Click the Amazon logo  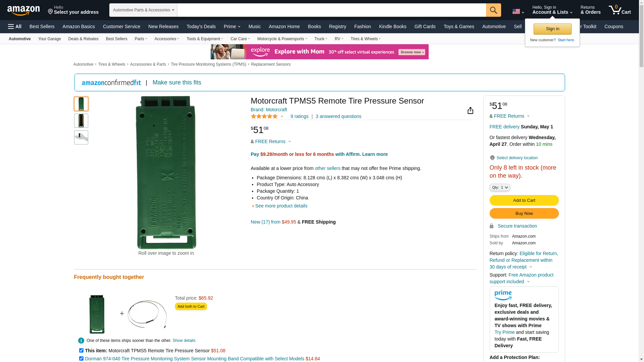pyautogui.click(x=23, y=10)
